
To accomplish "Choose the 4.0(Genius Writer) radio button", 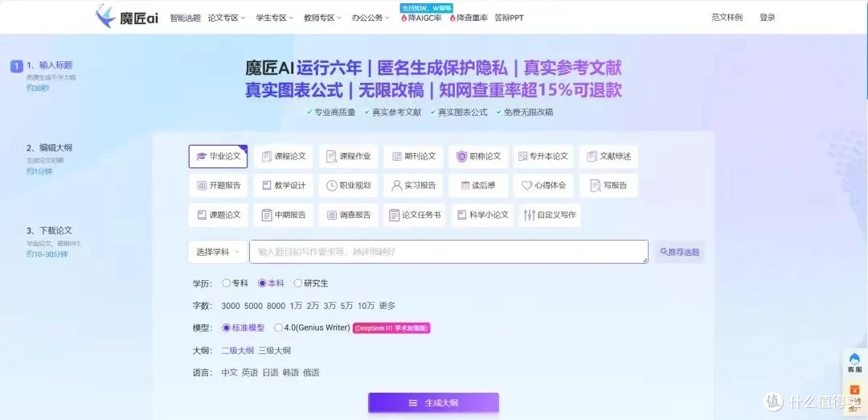I will point(278,327).
